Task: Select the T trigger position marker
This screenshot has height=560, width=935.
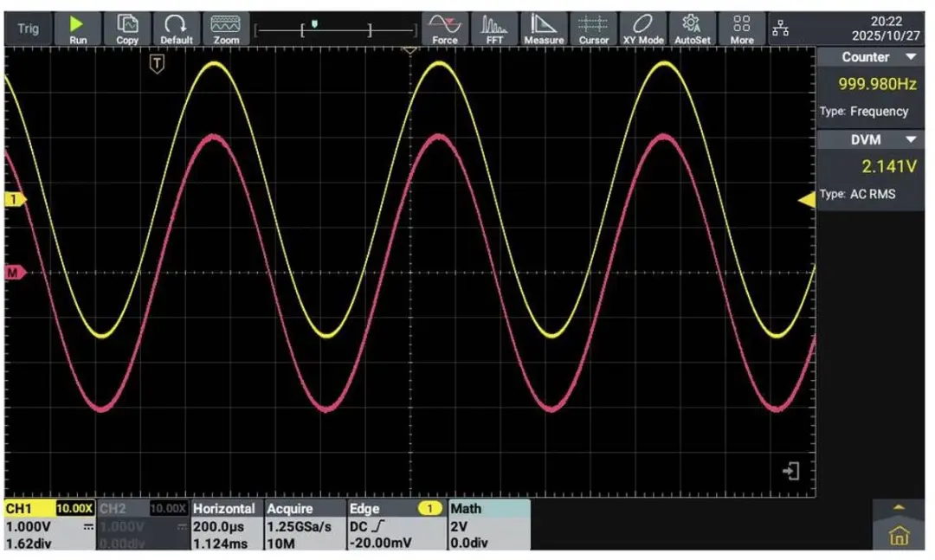Action: click(x=157, y=63)
